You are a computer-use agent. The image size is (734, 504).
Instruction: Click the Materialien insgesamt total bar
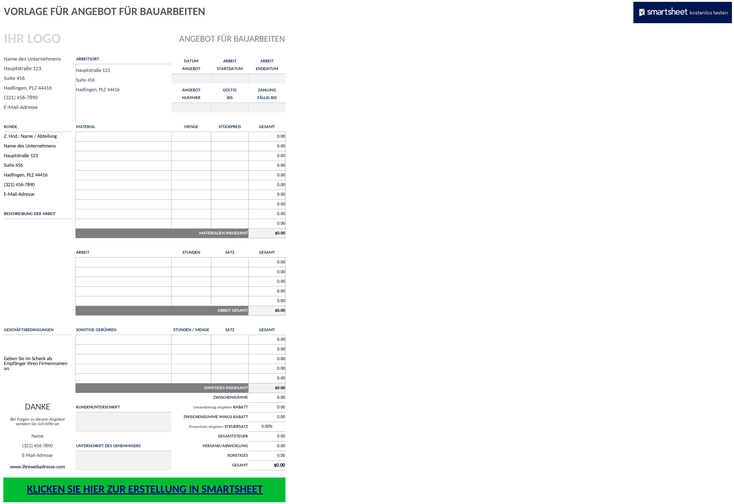pos(162,233)
